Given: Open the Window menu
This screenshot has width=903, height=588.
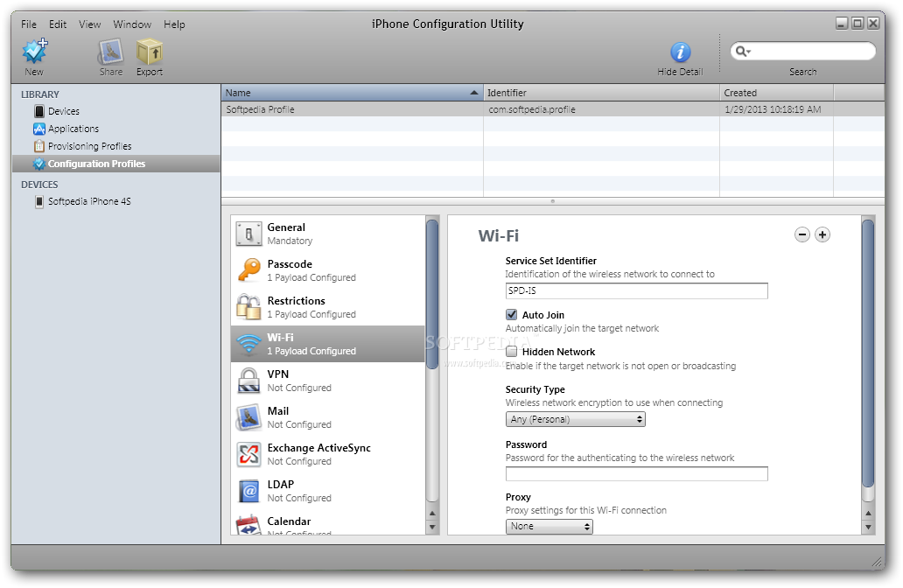Looking at the screenshot, I should [x=132, y=24].
